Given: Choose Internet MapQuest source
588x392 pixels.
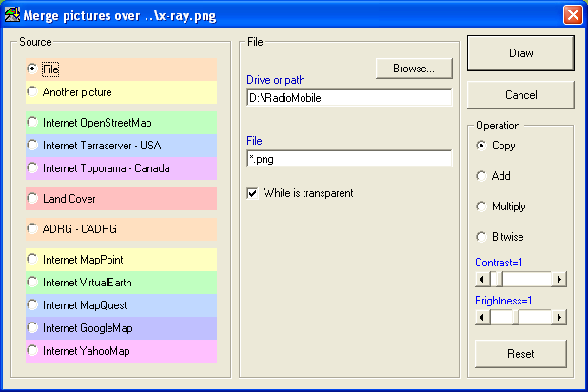Looking at the screenshot, I should 32,305.
